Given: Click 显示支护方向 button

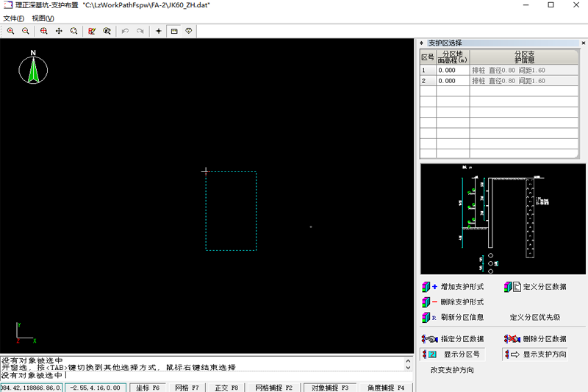Looking at the screenshot, I should pyautogui.click(x=535, y=354).
